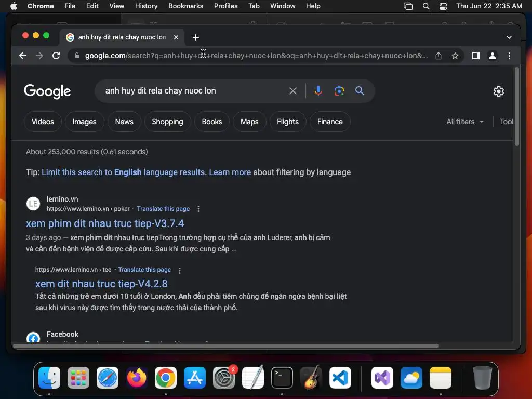Screen dimensions: 532x399
Task: Open the File menu
Action: [x=70, y=6]
